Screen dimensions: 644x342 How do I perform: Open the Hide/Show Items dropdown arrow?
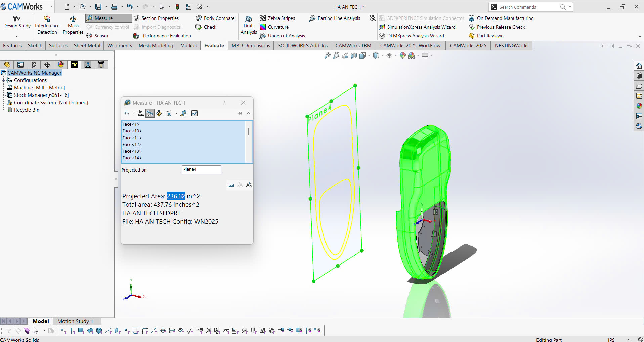[396, 56]
